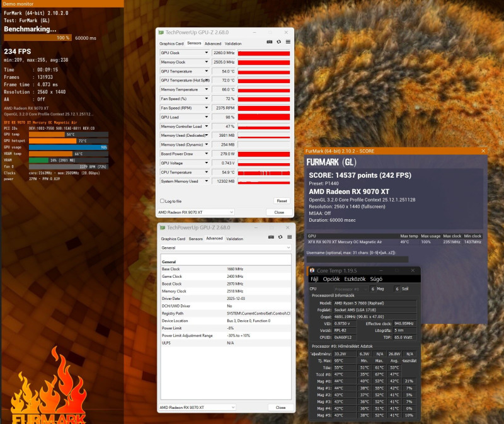The width and height of the screenshot is (504, 424).
Task: Open GPU Voltage sensor dropdown
Action: [207, 163]
